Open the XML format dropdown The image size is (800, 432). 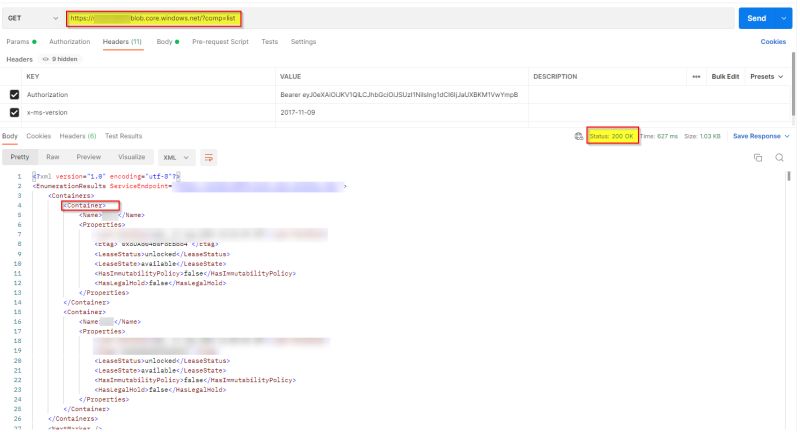point(176,158)
